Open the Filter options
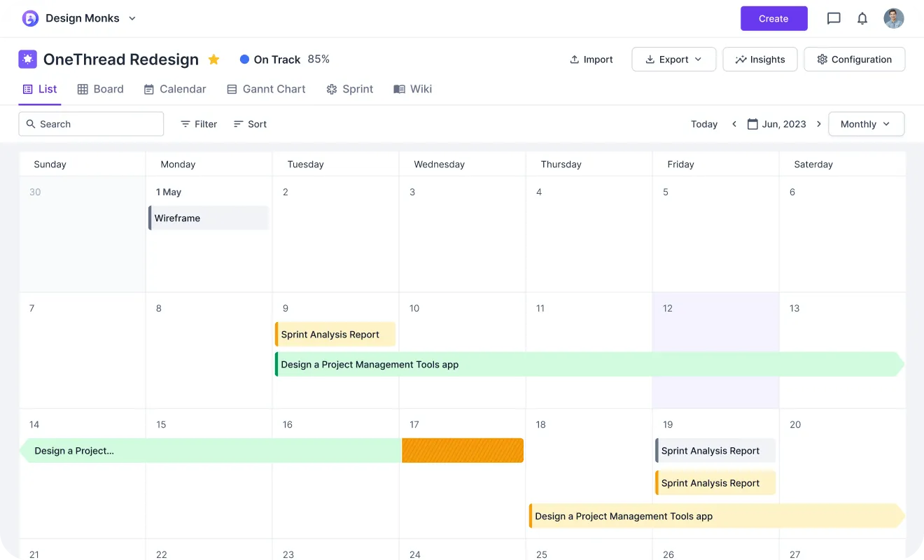The height and width of the screenshot is (560, 924). pyautogui.click(x=199, y=124)
